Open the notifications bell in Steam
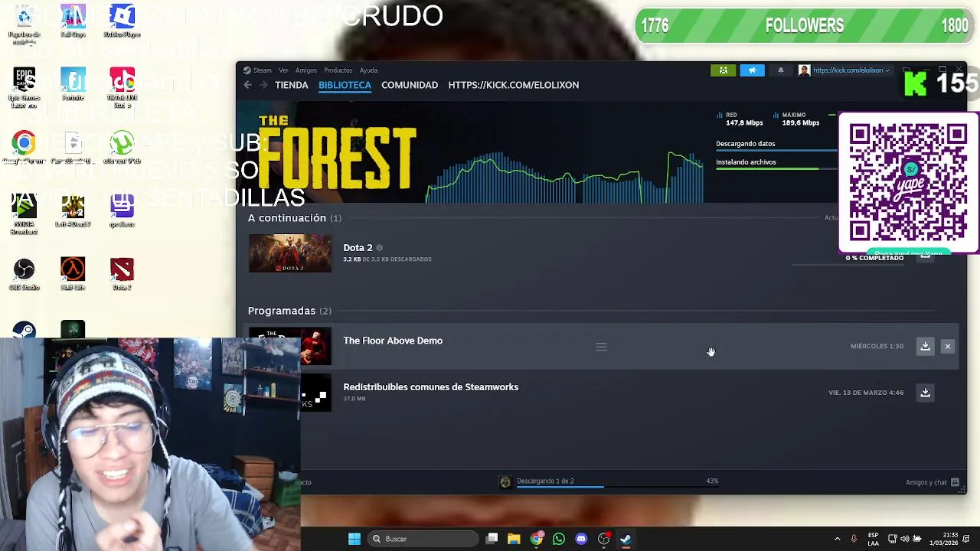This screenshot has height=551, width=980. 780,70
